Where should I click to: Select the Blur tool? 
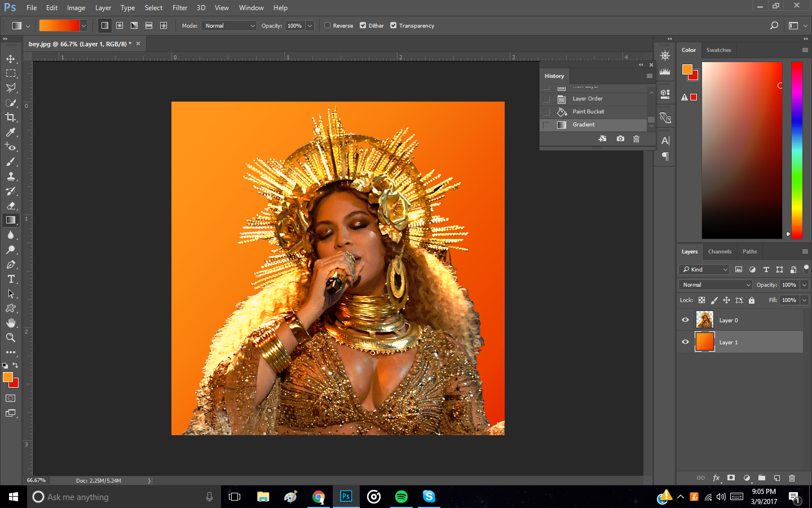[x=11, y=235]
